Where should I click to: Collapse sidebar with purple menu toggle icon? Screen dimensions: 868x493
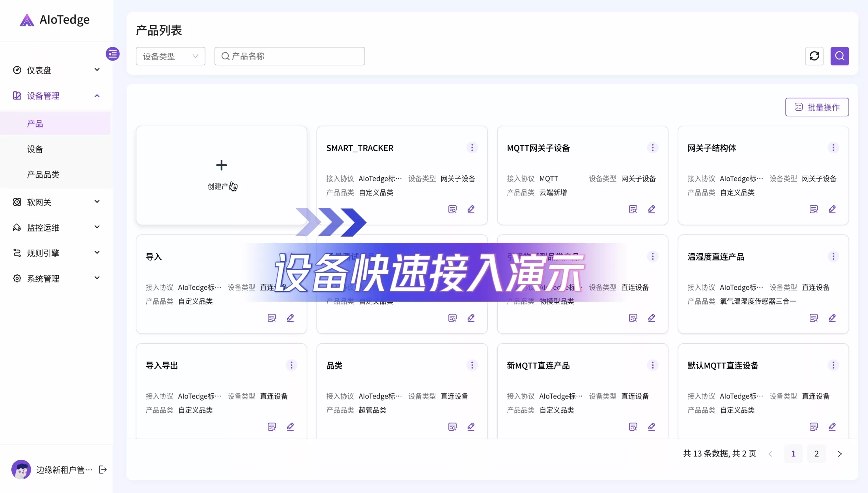pos(112,54)
